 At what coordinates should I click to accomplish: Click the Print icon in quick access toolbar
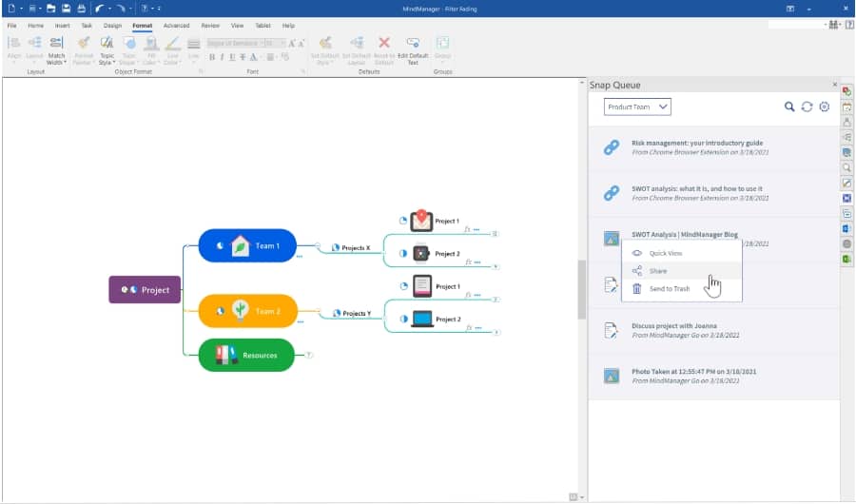click(x=81, y=9)
